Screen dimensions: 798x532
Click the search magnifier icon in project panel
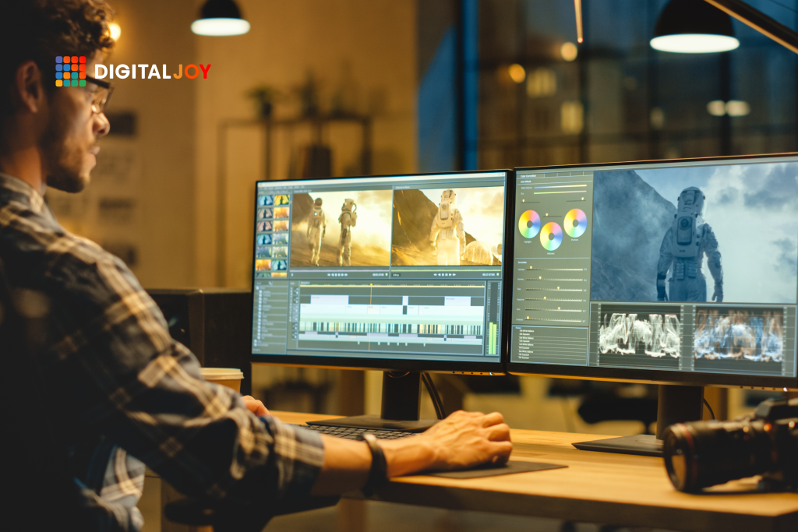point(270,284)
